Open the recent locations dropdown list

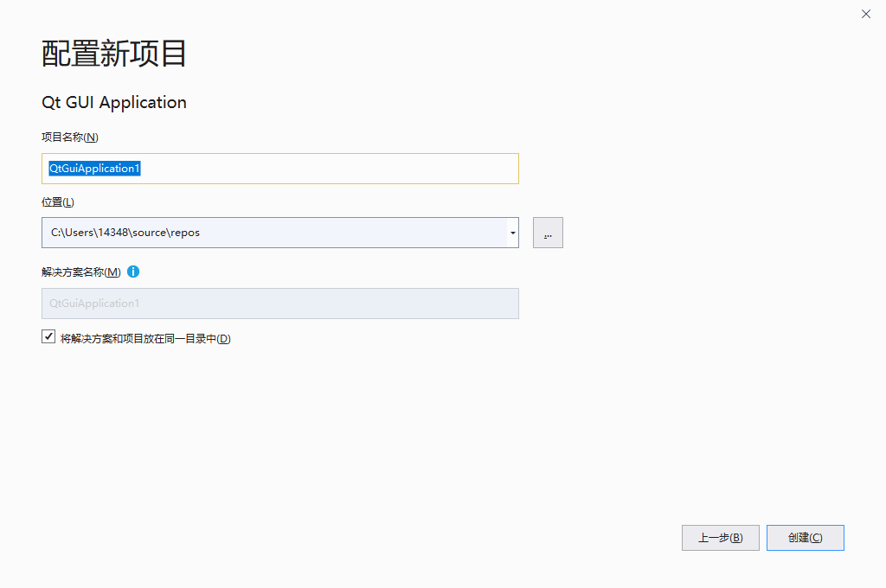tap(511, 232)
